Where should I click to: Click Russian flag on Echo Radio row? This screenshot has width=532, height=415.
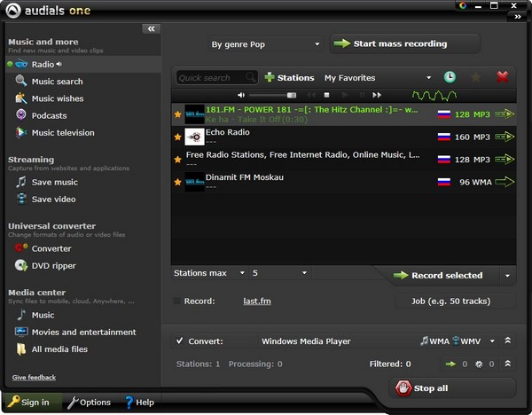[x=444, y=137]
